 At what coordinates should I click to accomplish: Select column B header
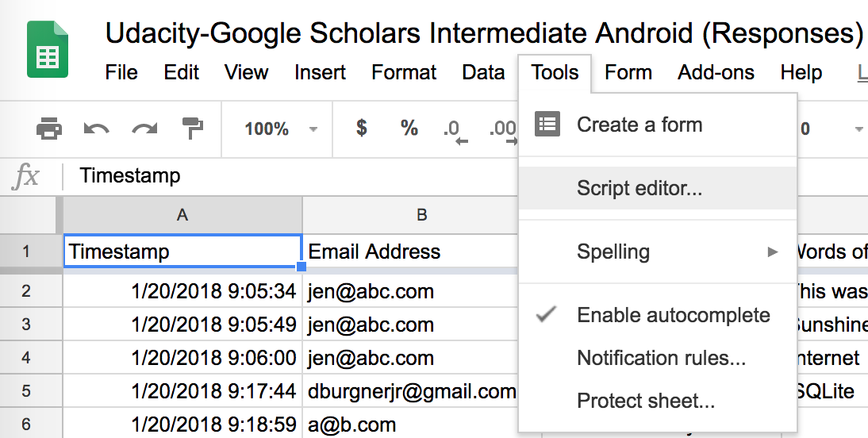pyautogui.click(x=421, y=214)
